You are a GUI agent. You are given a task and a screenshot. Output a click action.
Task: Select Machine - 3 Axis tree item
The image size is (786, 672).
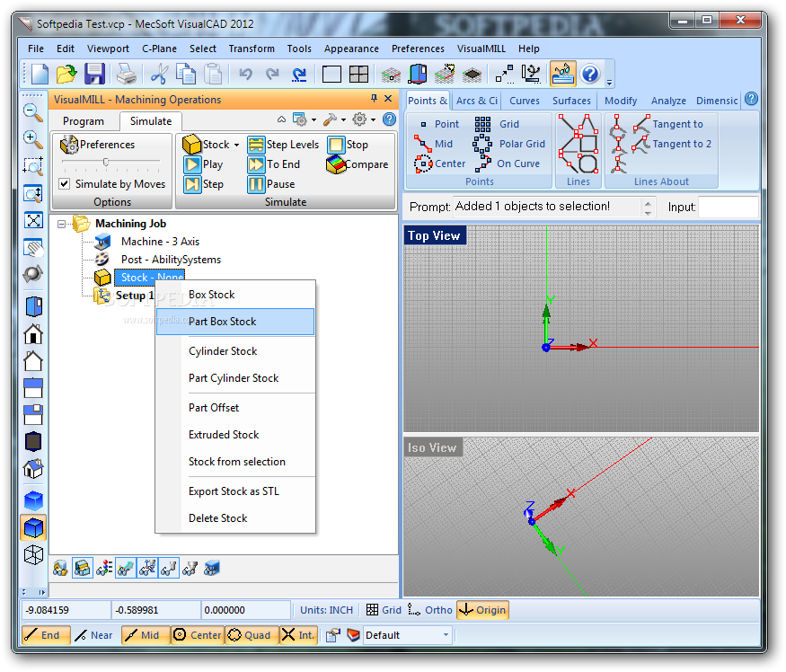pyautogui.click(x=160, y=242)
